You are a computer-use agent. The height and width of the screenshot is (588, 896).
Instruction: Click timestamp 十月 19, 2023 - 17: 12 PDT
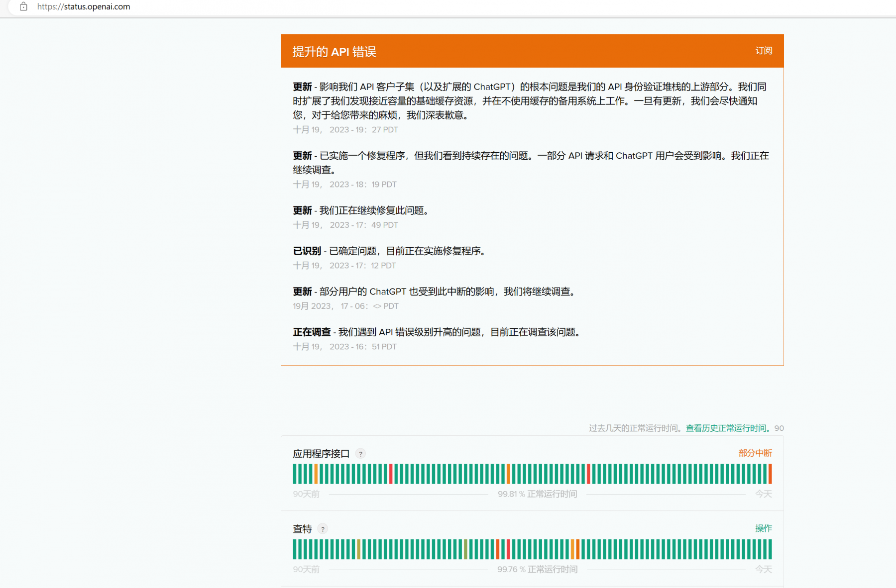(x=344, y=266)
